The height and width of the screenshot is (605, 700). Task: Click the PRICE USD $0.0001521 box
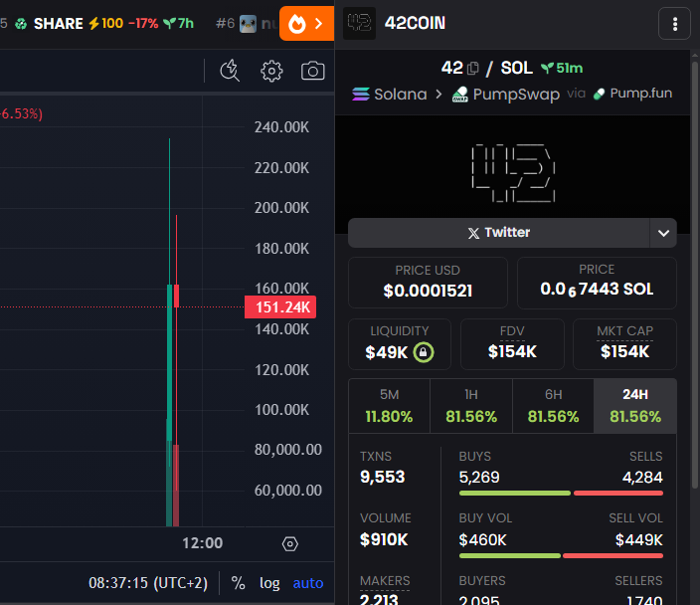tap(428, 283)
